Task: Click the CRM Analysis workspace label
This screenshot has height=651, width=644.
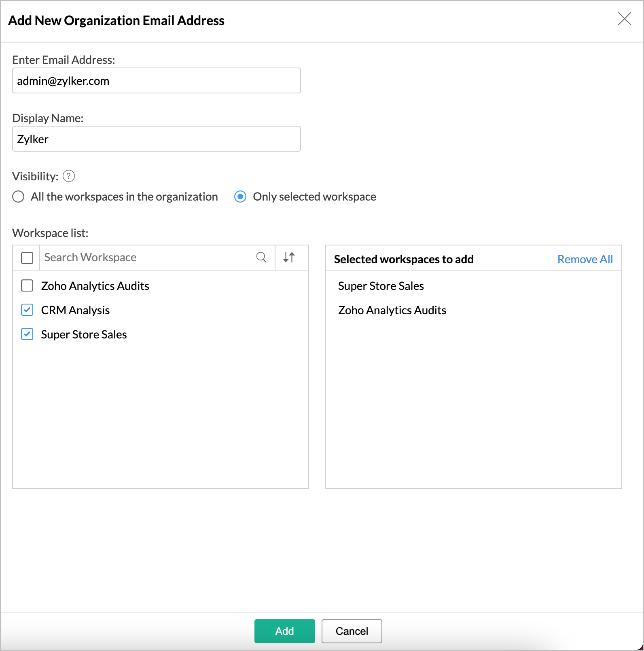Action: (76, 310)
